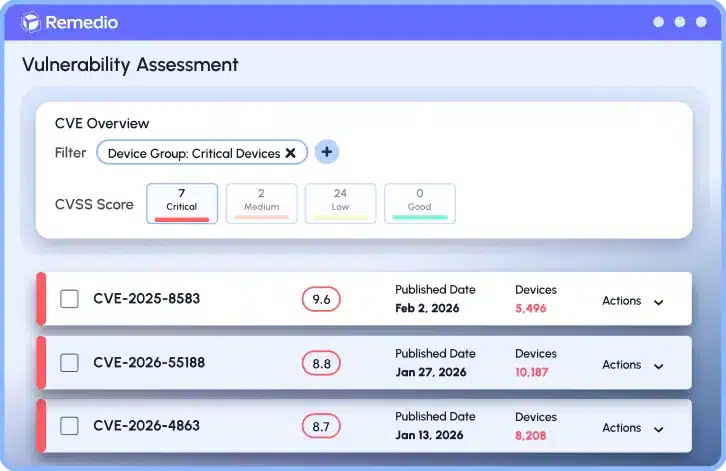Select the Medium CVSS score tab
Image resolution: width=726 pixels, height=471 pixels.
261,202
